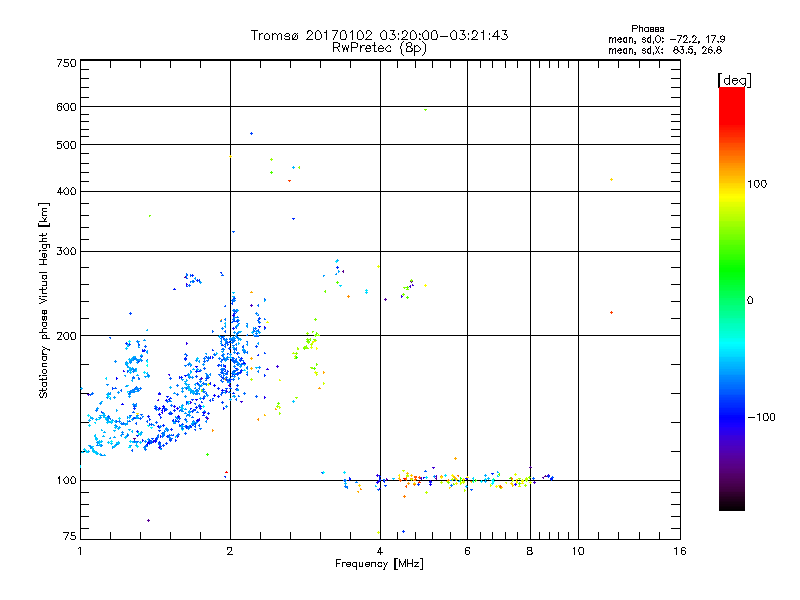Click the colorbar tick label '100'
The width and height of the screenshot is (800, 600).
coord(757,184)
